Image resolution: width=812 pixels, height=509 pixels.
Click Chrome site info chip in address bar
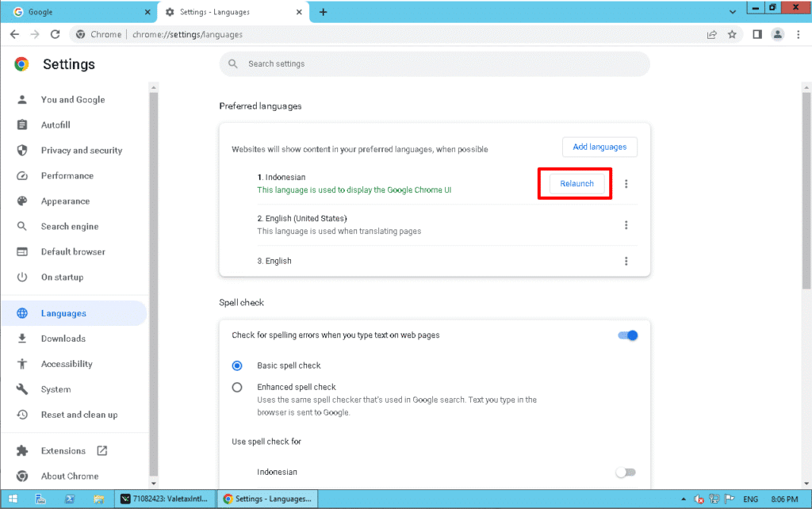pyautogui.click(x=99, y=34)
